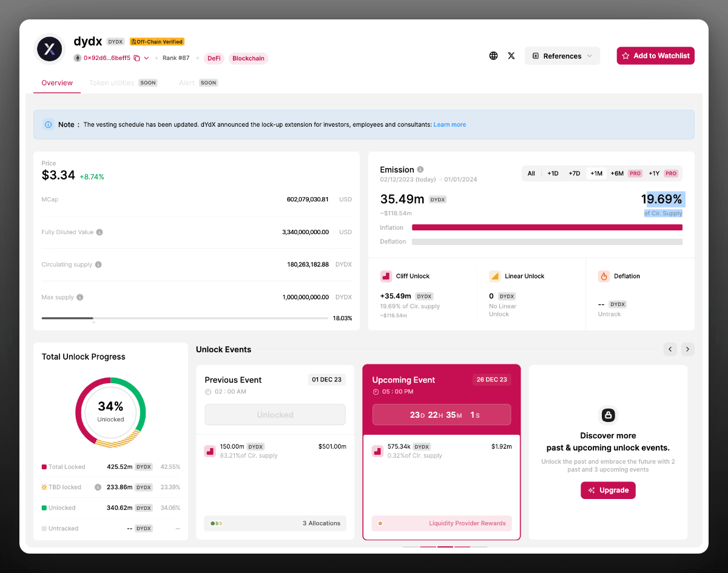This screenshot has width=728, height=573.
Task: Click the 35.49m emission amount
Action: (402, 199)
